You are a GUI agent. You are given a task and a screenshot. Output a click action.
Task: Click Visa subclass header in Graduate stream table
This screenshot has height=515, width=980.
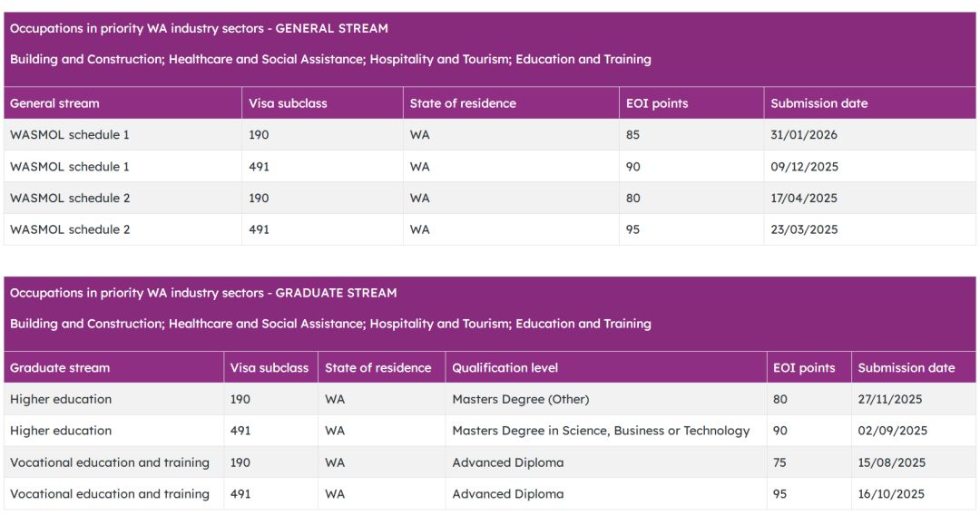click(269, 368)
